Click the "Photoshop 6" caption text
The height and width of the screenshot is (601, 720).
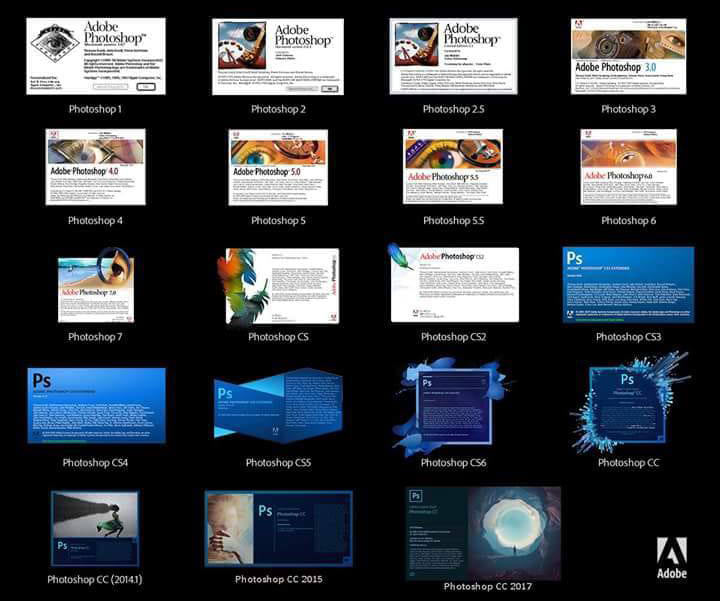click(x=629, y=220)
